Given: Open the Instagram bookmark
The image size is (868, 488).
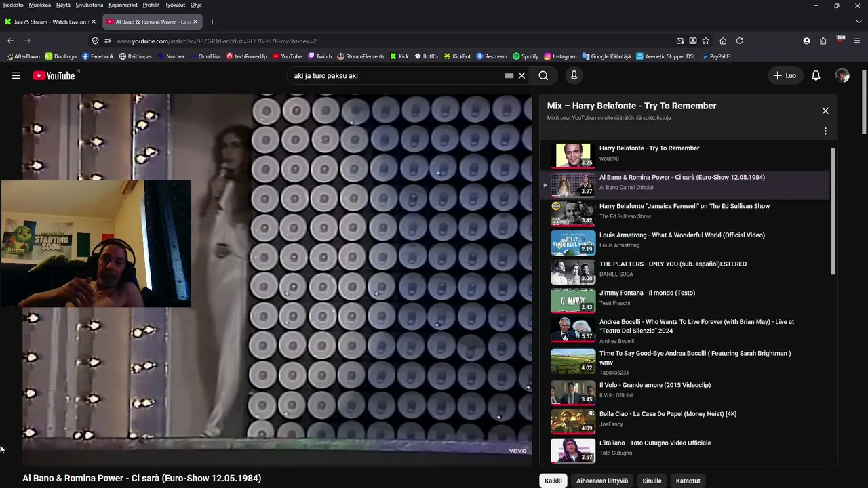Looking at the screenshot, I should coord(560,56).
